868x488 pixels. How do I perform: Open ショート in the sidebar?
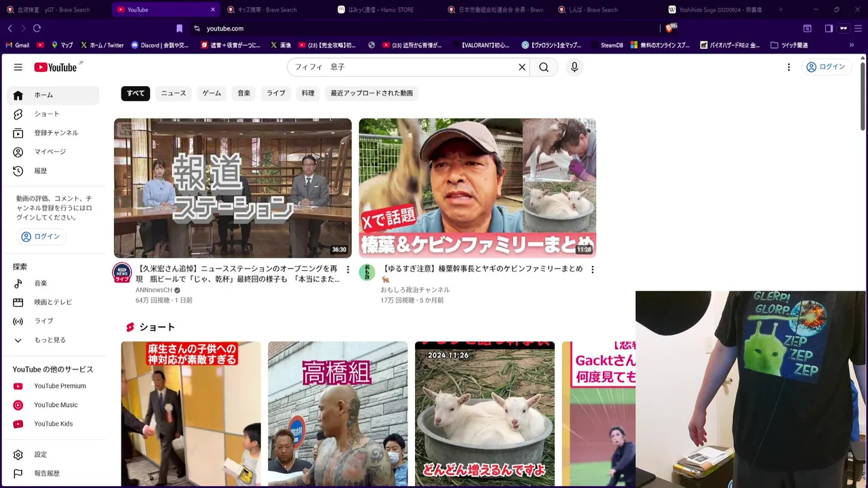(x=53, y=115)
